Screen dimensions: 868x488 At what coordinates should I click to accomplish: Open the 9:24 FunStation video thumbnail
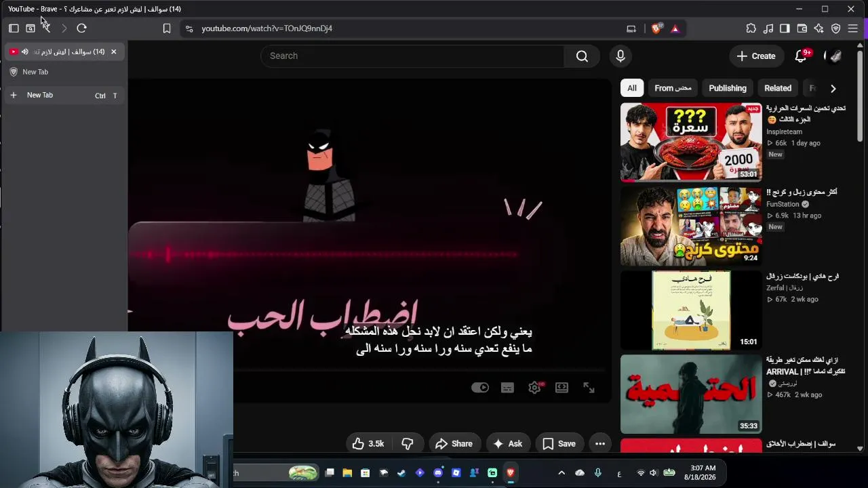click(x=691, y=226)
